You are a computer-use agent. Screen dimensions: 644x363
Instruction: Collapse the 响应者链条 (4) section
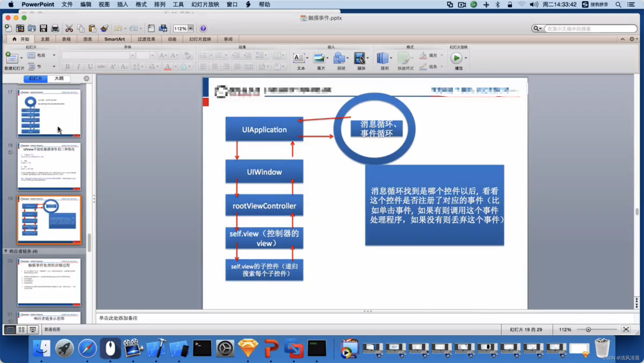pos(6,251)
